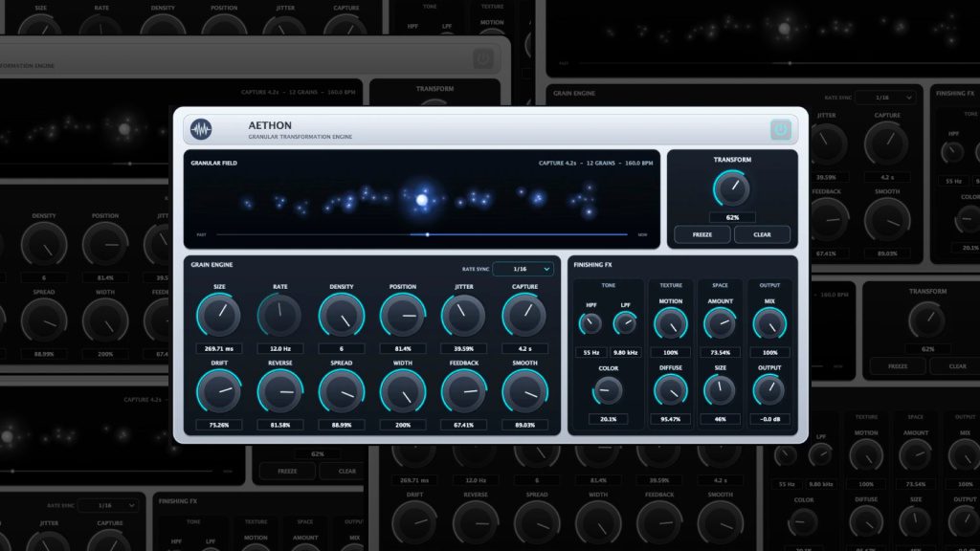Click the TRANSFORM knob
The width and height of the screenshot is (980, 551).
732,188
